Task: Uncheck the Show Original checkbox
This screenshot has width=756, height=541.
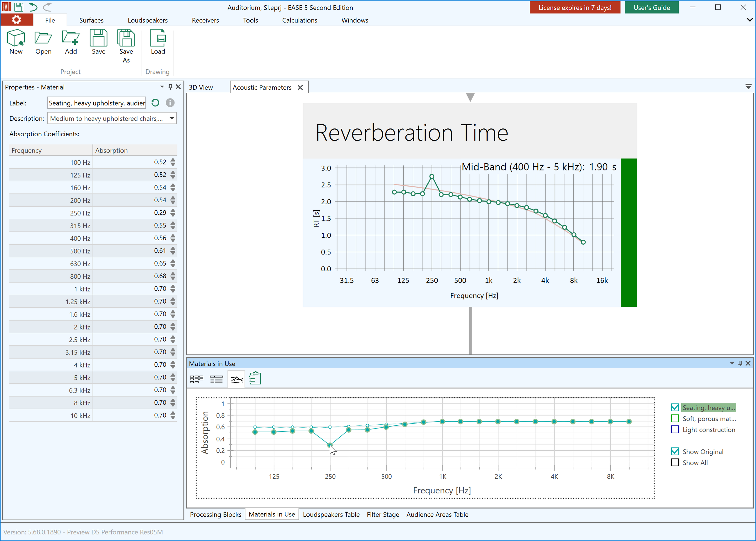Action: (675, 452)
